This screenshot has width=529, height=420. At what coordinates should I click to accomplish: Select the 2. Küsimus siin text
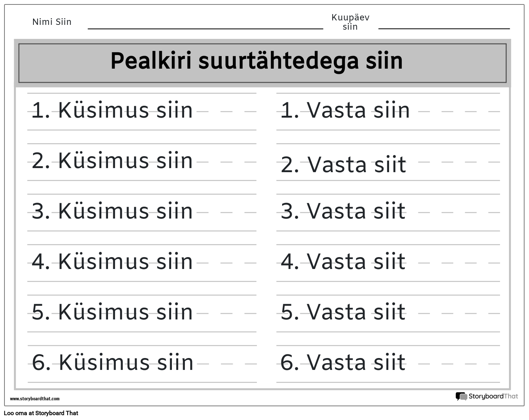pyautogui.click(x=112, y=161)
